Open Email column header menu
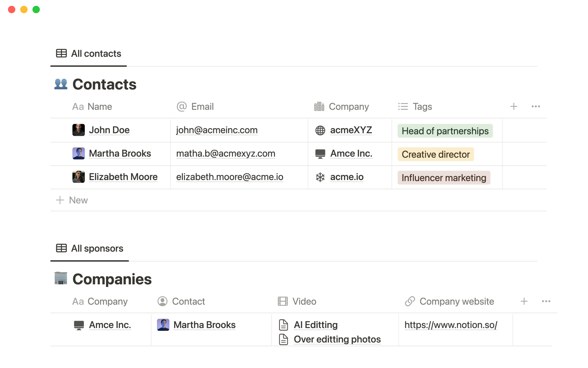The height and width of the screenshot is (368, 588). point(202,106)
